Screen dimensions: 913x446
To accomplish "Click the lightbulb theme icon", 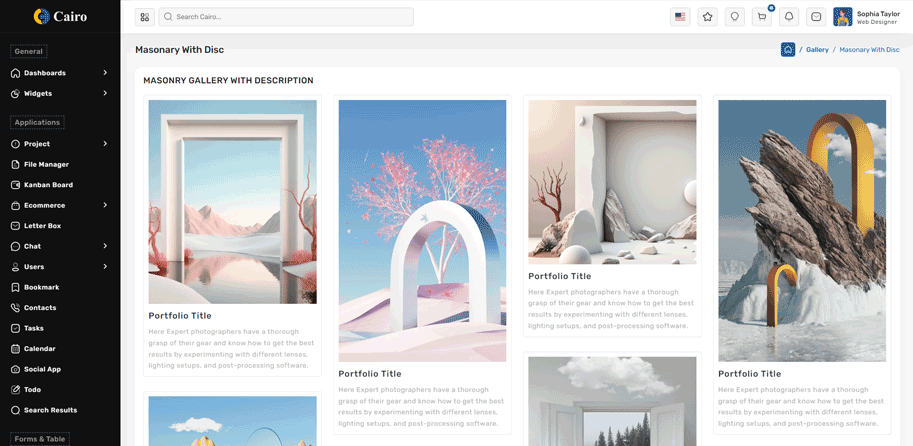I will (735, 17).
